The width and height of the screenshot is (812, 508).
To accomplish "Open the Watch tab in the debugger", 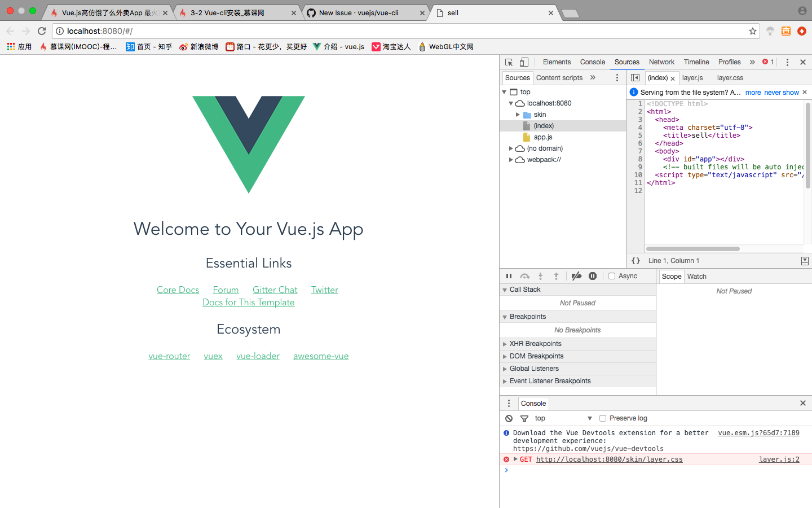I will pos(696,277).
